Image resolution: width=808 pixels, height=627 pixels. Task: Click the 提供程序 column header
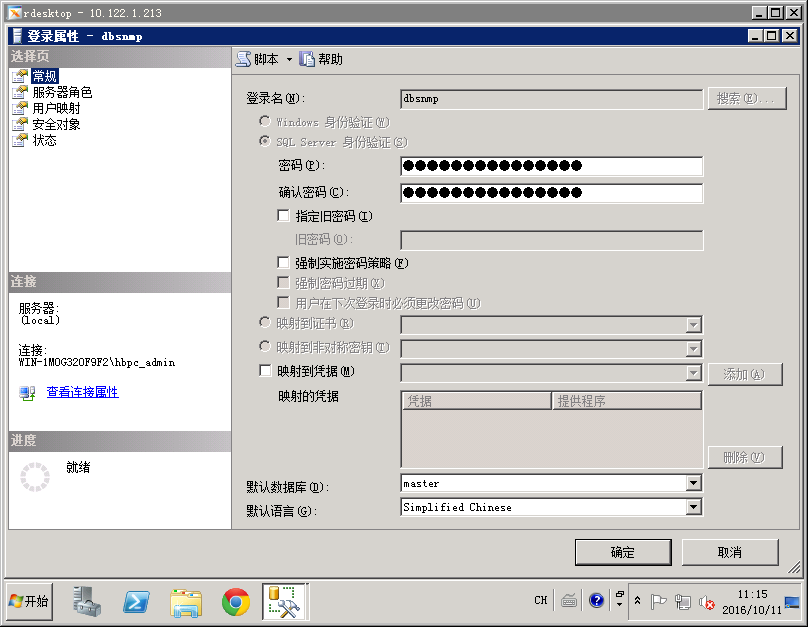click(627, 400)
